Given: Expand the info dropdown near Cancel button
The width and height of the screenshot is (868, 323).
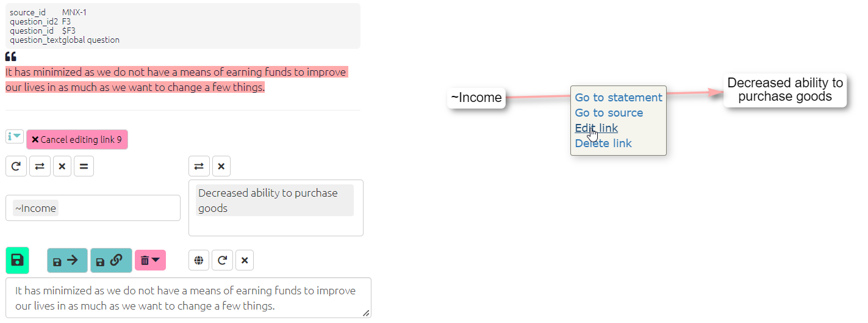Looking at the screenshot, I should coord(14,137).
